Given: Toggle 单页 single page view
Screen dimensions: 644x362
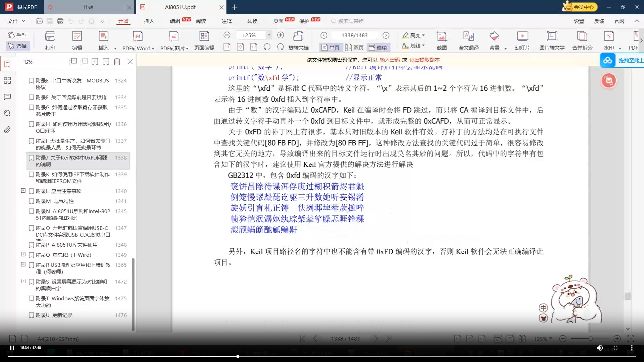Looking at the screenshot, I should pos(331,47).
